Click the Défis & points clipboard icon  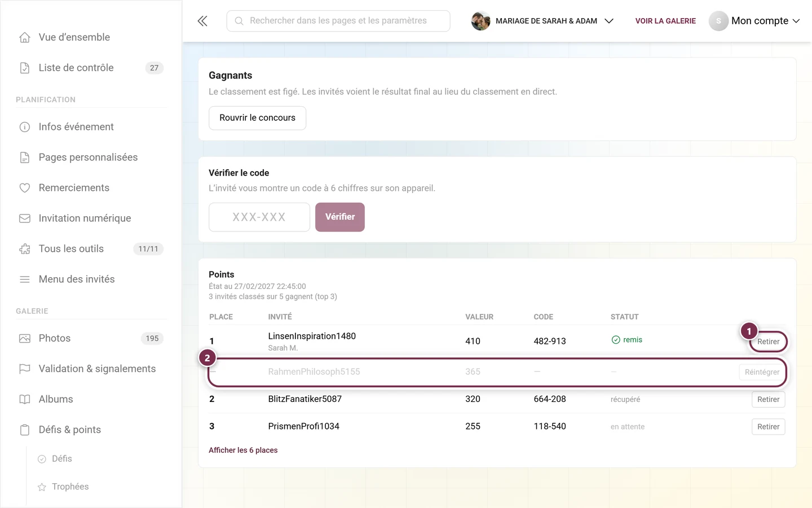pos(25,430)
